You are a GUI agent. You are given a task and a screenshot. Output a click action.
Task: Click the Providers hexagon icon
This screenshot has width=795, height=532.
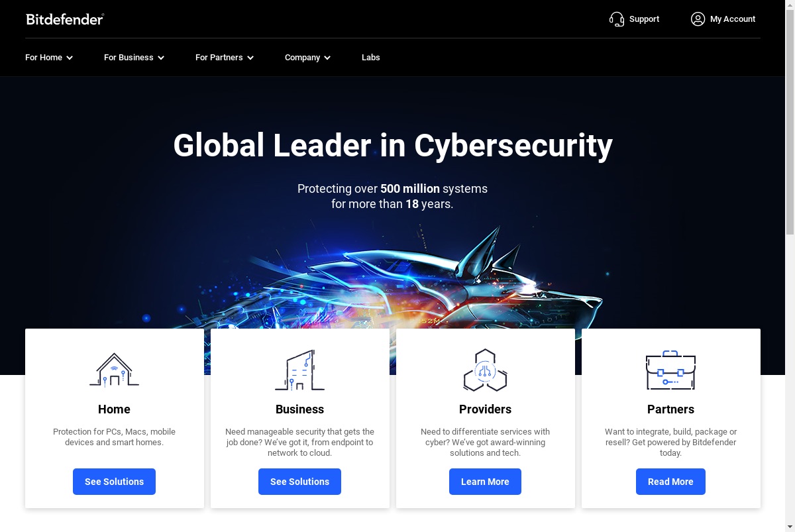pyautogui.click(x=485, y=370)
